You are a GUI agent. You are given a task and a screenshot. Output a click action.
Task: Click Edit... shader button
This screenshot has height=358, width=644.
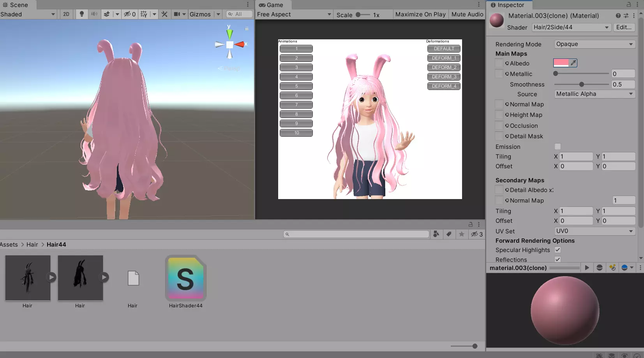tap(624, 27)
